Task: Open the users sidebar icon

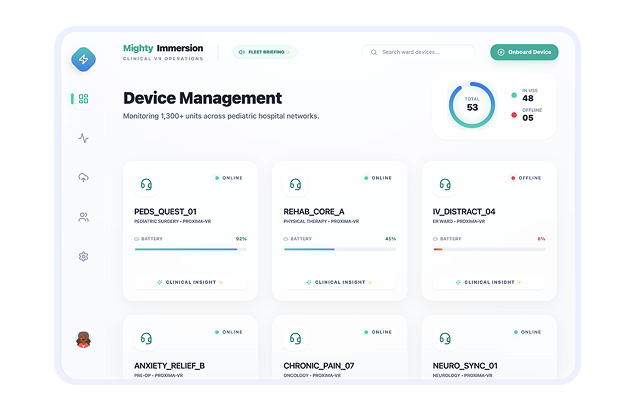Action: (84, 217)
